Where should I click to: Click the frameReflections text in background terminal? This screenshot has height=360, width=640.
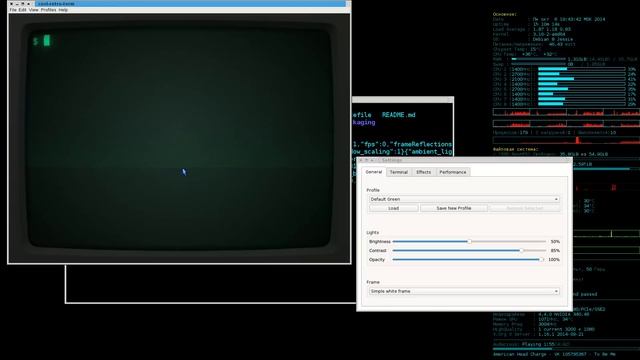pyautogui.click(x=422, y=144)
